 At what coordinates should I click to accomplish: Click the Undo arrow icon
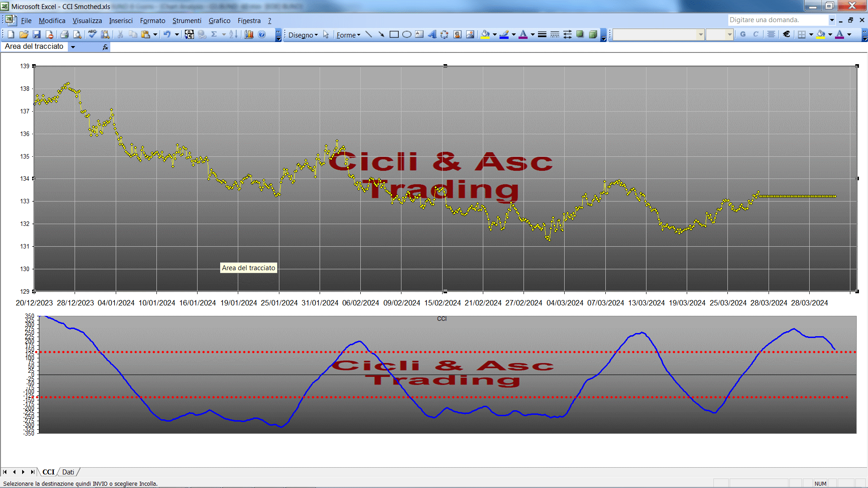click(x=167, y=34)
